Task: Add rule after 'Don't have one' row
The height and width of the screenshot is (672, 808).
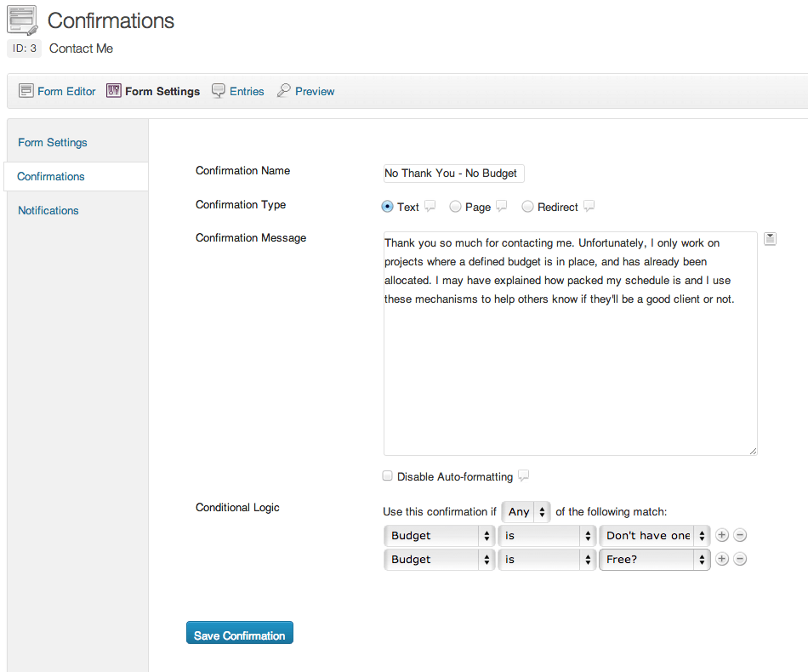Action: pyautogui.click(x=722, y=535)
